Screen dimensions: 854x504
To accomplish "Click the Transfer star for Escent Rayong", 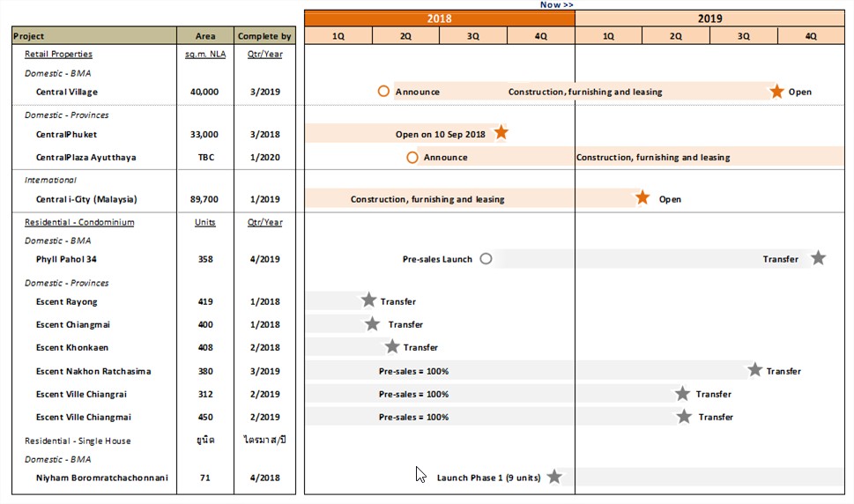I will point(368,300).
